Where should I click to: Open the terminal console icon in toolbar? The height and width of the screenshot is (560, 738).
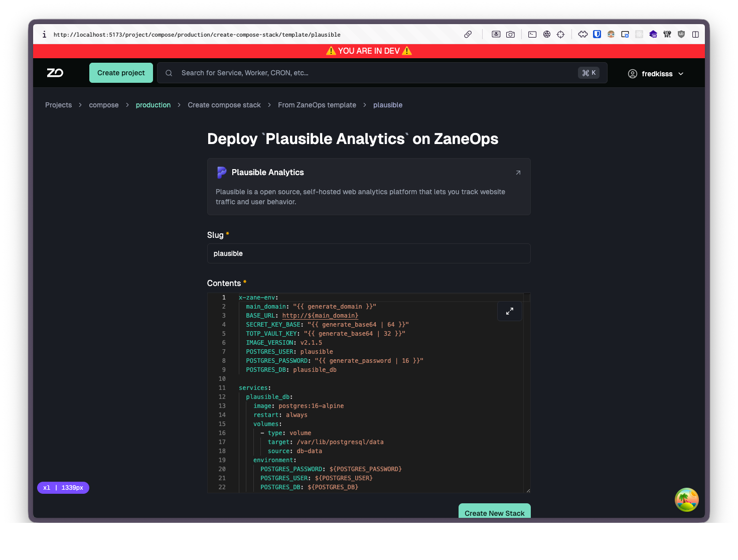(532, 34)
